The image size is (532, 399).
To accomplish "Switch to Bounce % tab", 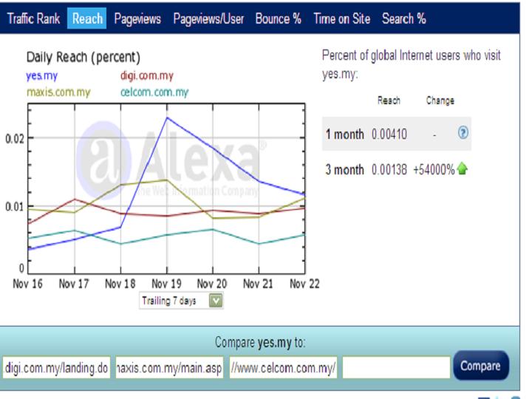I will pyautogui.click(x=279, y=18).
